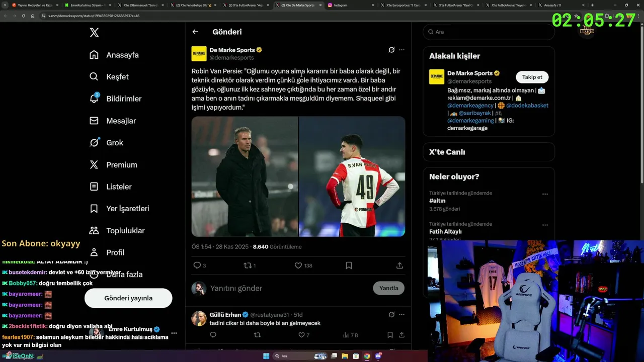Open Robin van Persie photo
This screenshot has width=644, height=362.
pyautogui.click(x=245, y=176)
